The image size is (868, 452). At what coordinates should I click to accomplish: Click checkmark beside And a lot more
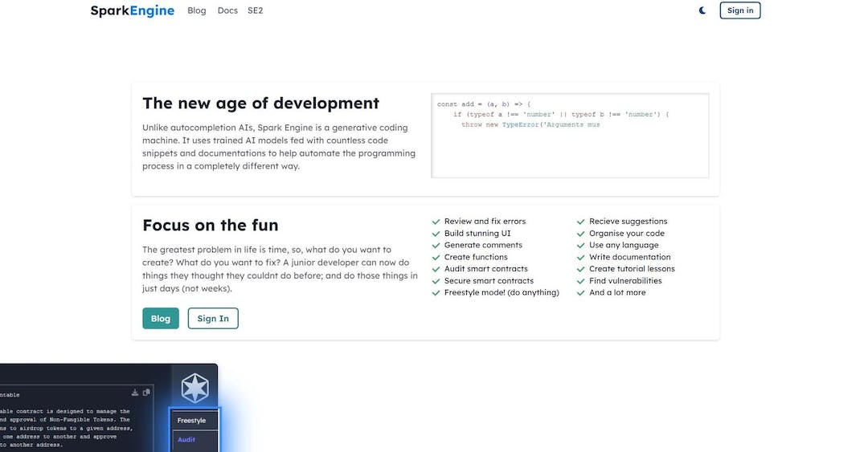(581, 293)
